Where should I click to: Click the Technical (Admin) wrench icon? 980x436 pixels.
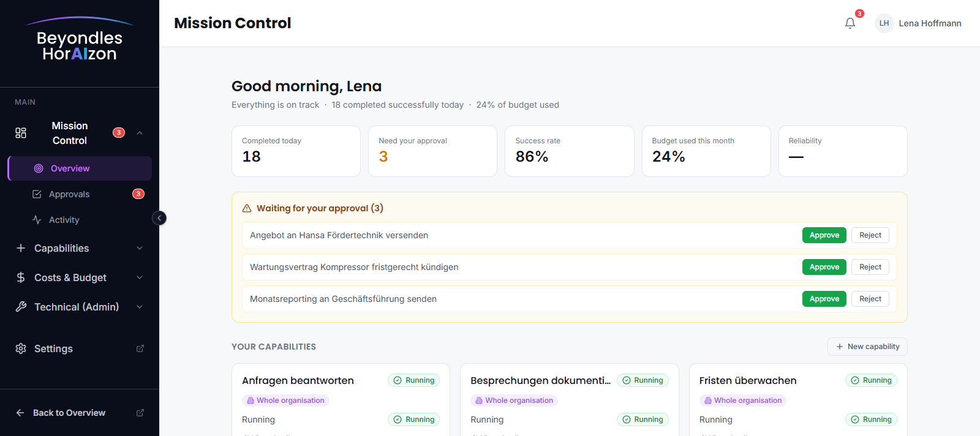coord(21,307)
